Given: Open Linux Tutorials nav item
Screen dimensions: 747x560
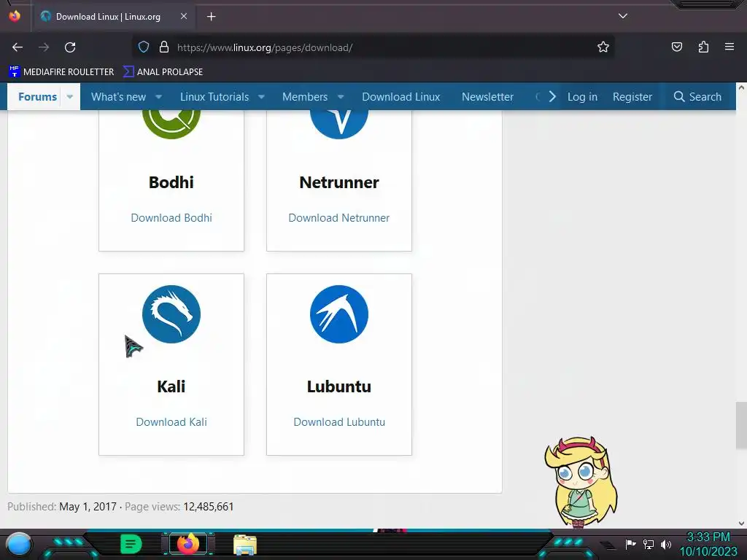Looking at the screenshot, I should tap(214, 97).
